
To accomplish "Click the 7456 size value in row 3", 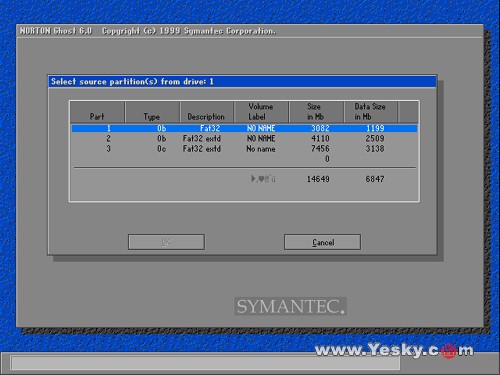I will pyautogui.click(x=320, y=149).
